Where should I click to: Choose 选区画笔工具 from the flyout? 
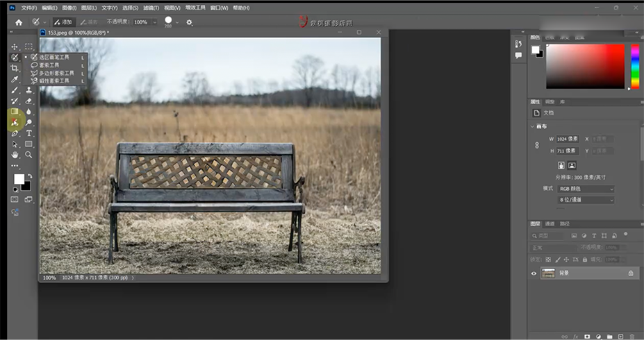(55, 57)
